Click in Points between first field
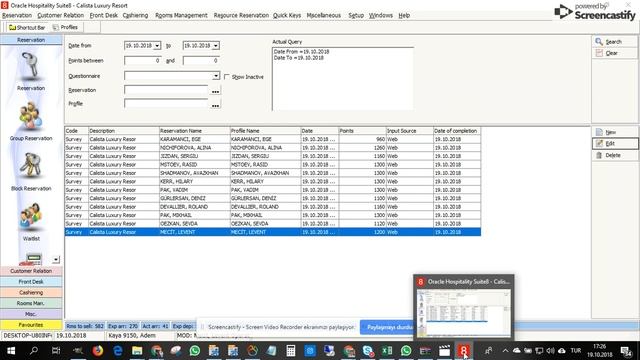 [x=142, y=60]
